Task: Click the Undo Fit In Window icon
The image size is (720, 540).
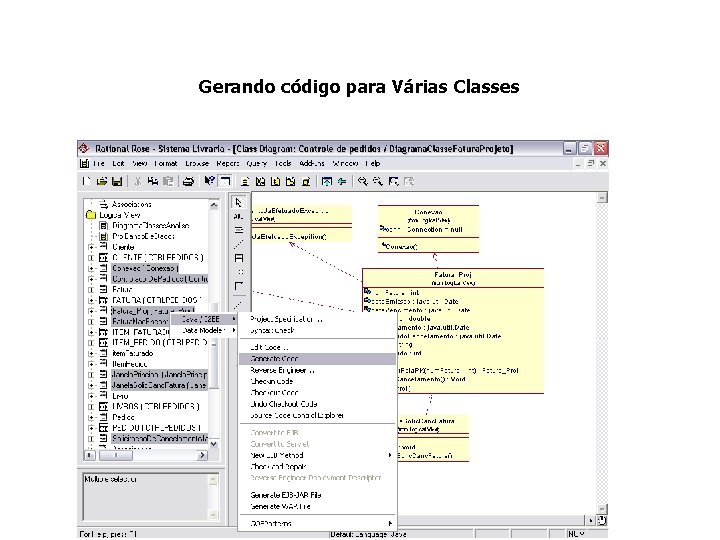Action: pyautogui.click(x=409, y=182)
